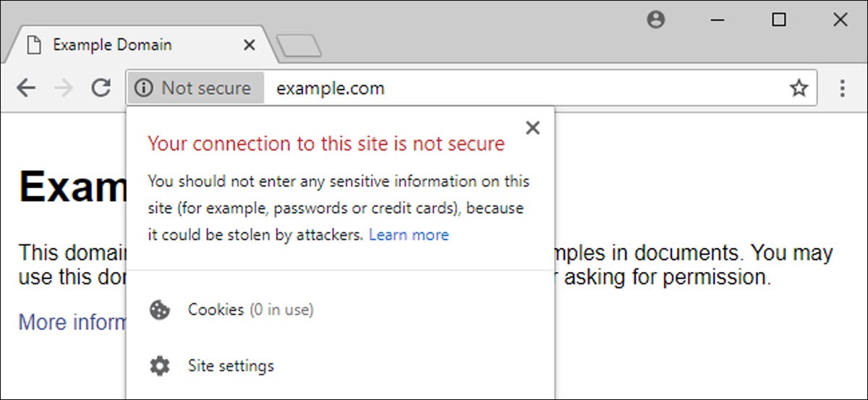
Task: Open the Chrome three-dot menu
Action: pyautogui.click(x=842, y=88)
